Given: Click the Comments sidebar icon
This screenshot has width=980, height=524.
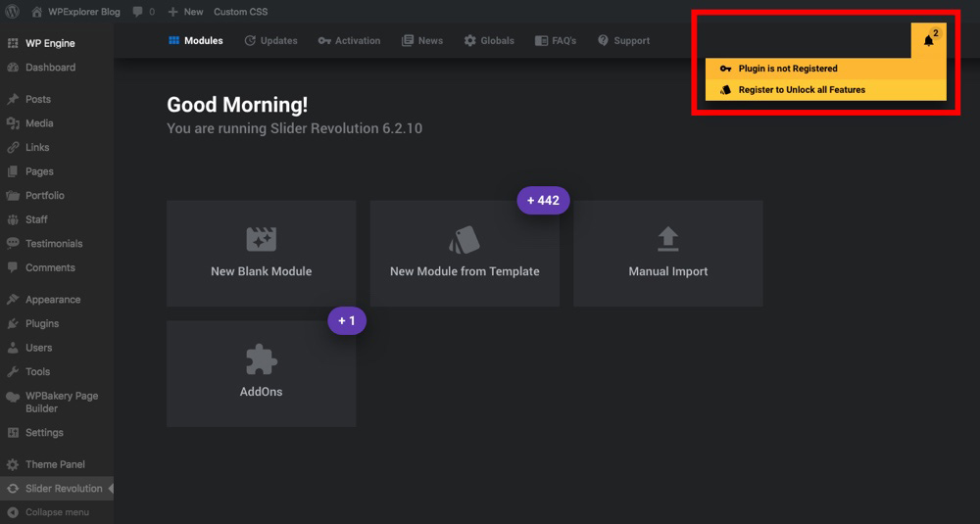Looking at the screenshot, I should (x=13, y=267).
